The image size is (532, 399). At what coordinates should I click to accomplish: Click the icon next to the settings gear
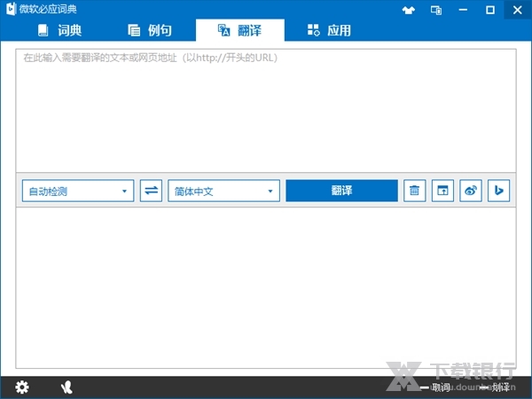(x=66, y=387)
